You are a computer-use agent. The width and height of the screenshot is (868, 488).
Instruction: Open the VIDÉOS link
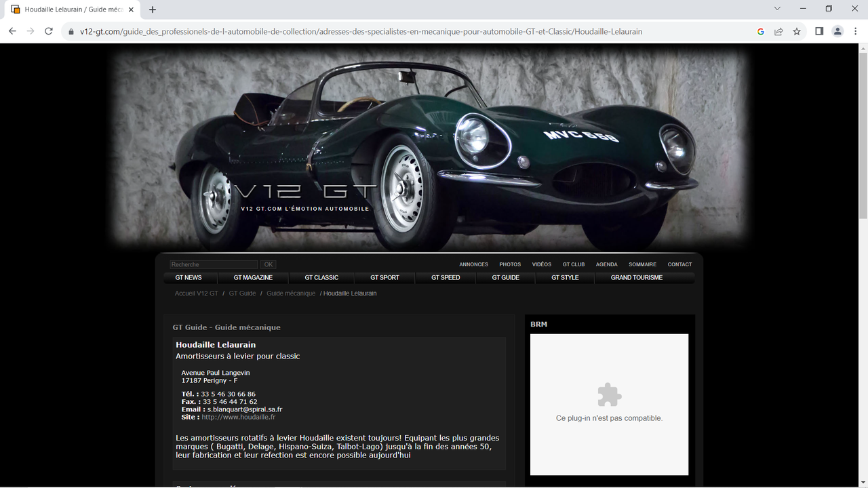coord(542,264)
